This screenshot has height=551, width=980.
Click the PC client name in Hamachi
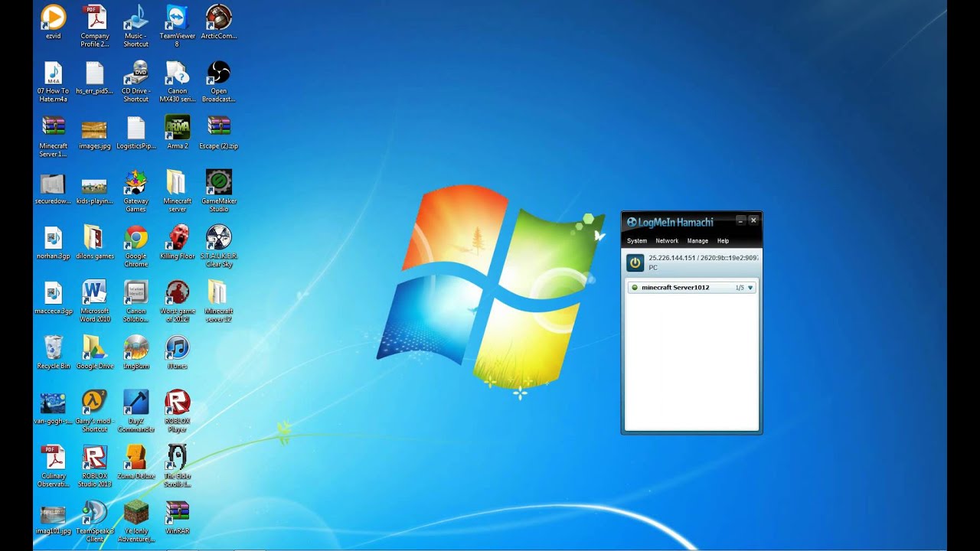pos(653,268)
